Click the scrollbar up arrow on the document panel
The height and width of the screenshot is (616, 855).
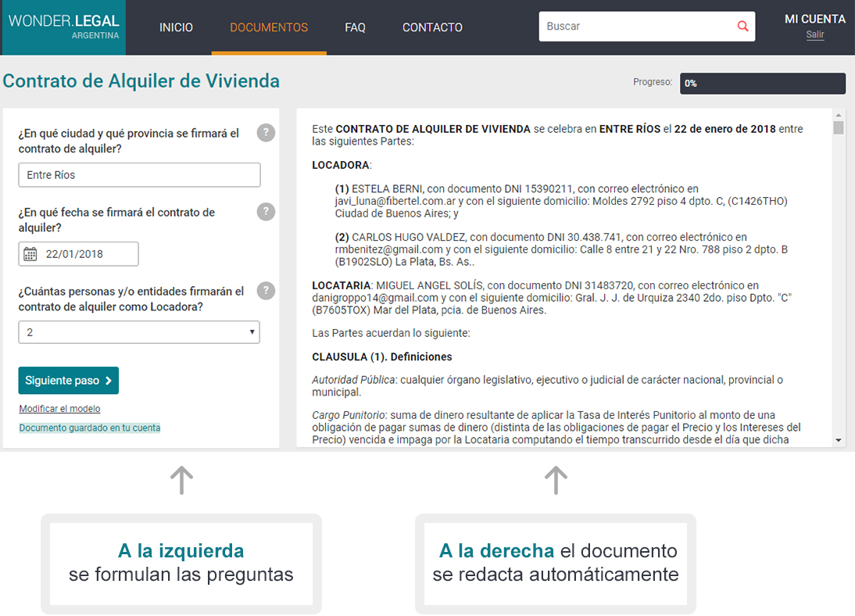[x=840, y=114]
